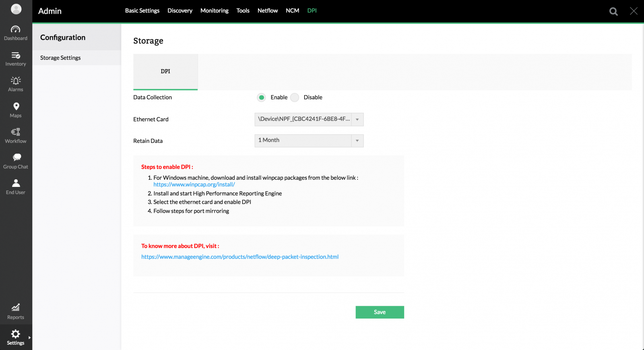The image size is (644, 350).
Task: Open Group Chat bubble icon
Action: 16,157
